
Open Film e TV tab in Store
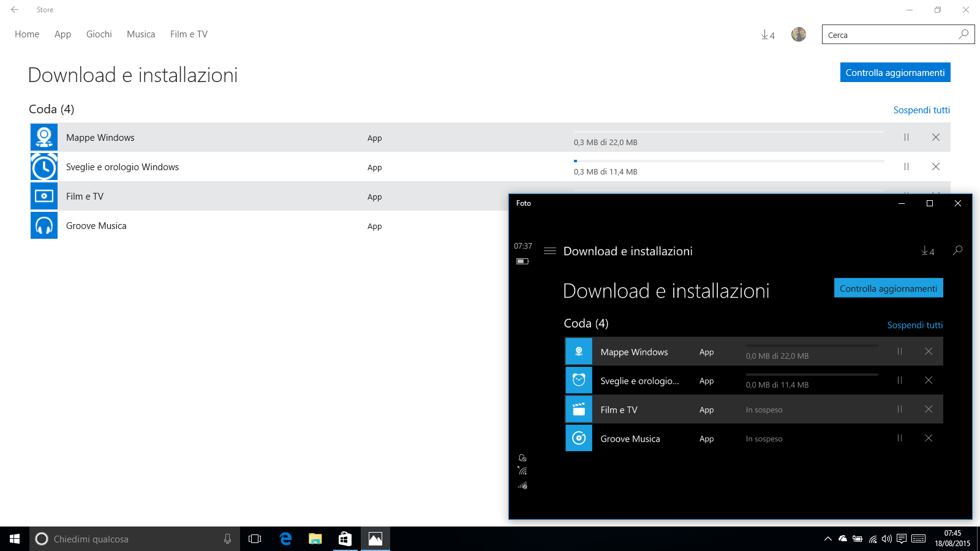click(189, 34)
